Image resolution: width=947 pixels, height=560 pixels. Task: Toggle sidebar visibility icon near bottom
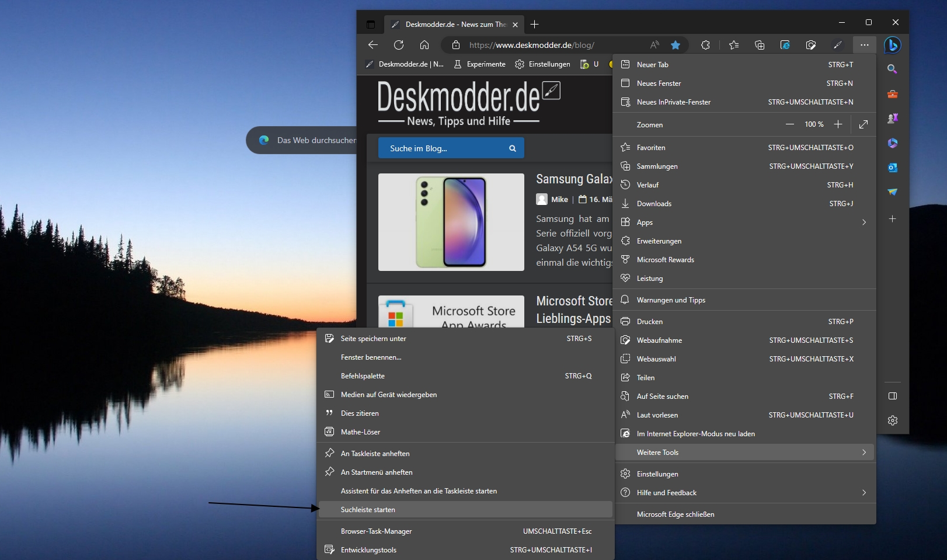pos(892,396)
